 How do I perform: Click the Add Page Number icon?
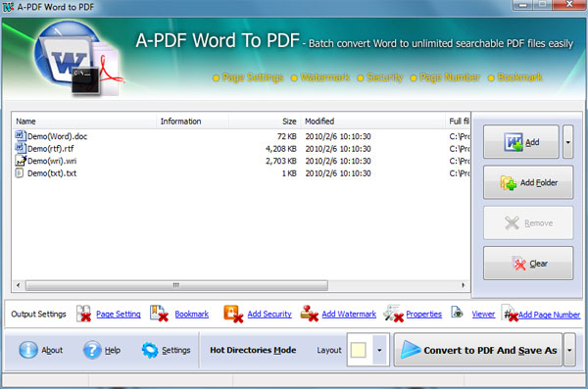coord(510,314)
